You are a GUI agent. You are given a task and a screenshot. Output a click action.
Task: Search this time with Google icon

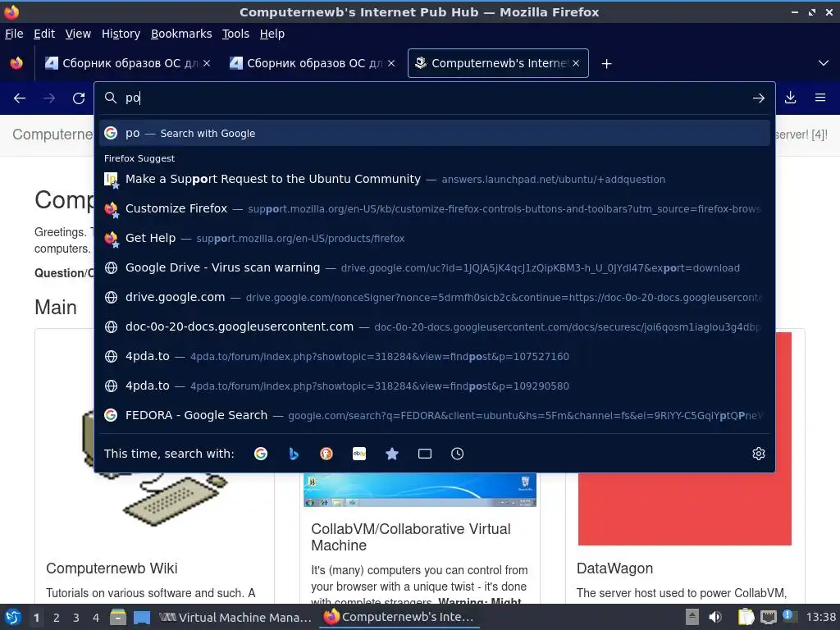[261, 454]
